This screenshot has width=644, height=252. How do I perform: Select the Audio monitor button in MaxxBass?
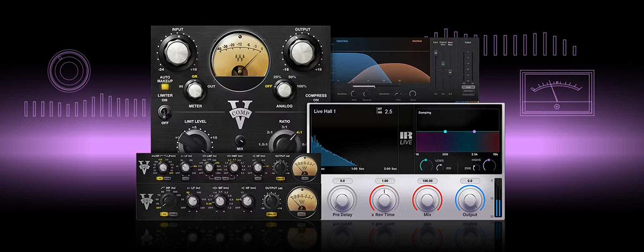click(x=469, y=87)
